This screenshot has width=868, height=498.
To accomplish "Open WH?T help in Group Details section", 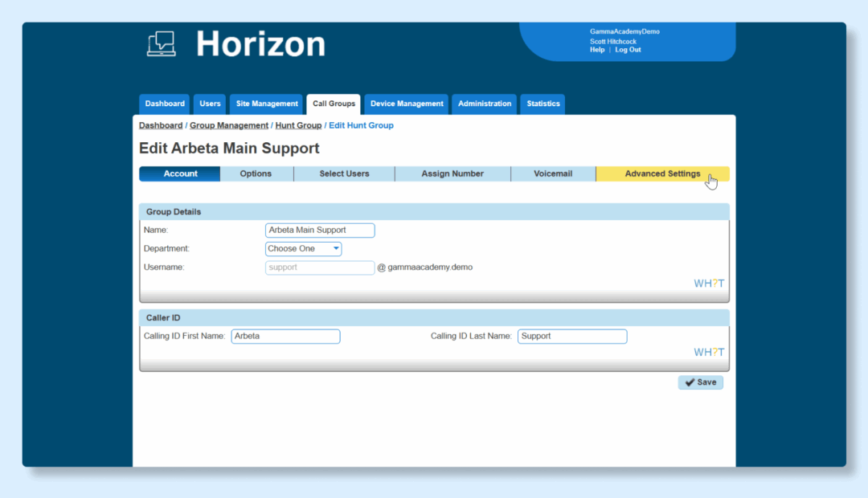I will (709, 284).
